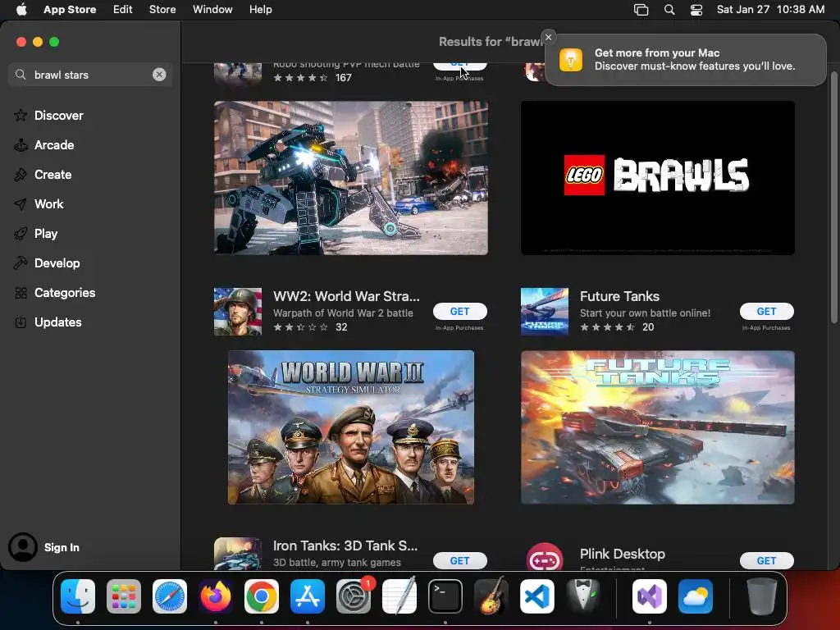View the Future Tanks preview screenshot
This screenshot has width=840, height=630.
657,427
